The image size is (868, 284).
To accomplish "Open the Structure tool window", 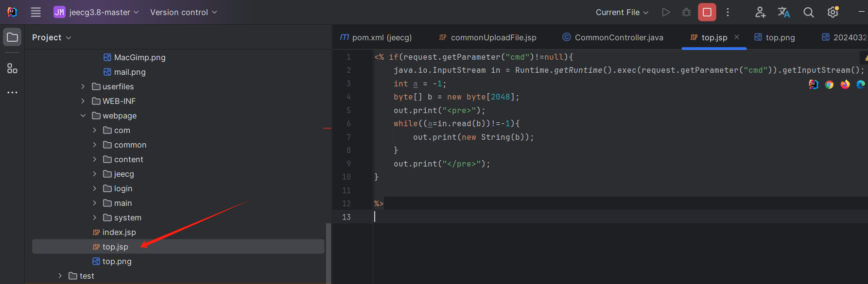I will click(12, 68).
